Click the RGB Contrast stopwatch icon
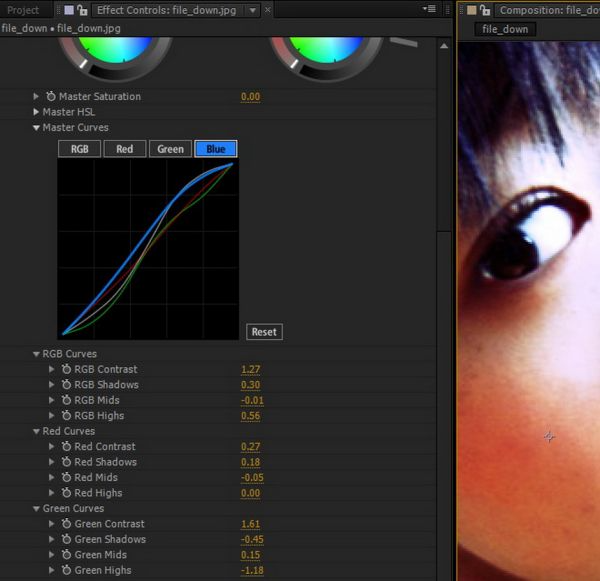Image resolution: width=600 pixels, height=581 pixels. 66,370
